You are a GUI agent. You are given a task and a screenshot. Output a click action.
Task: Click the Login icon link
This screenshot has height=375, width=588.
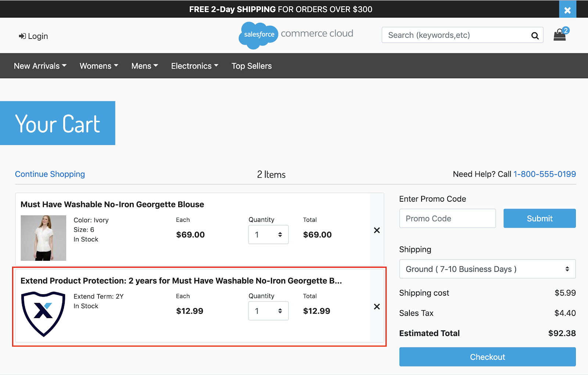pyautogui.click(x=33, y=36)
